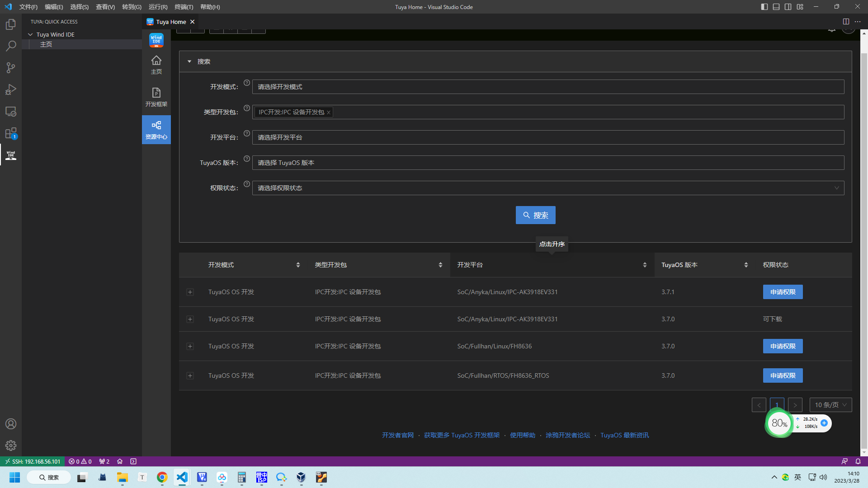Open notifications bell in status bar
The height and width of the screenshot is (488, 868).
858,461
